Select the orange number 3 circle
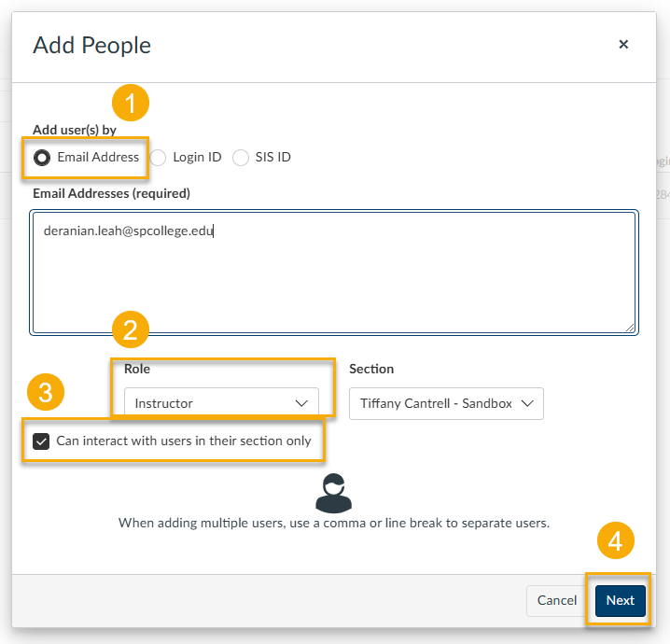670x644 pixels. [46, 392]
